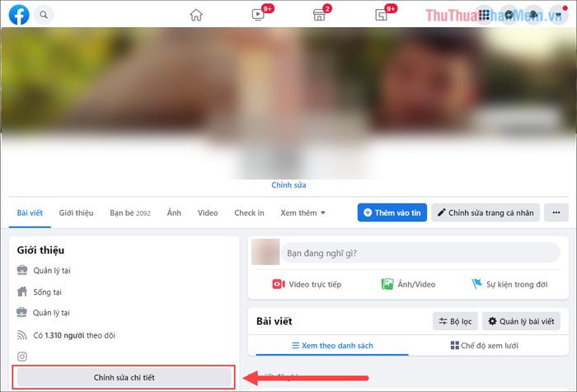Open the Ảnh tab
The width and height of the screenshot is (577, 392).
click(174, 213)
